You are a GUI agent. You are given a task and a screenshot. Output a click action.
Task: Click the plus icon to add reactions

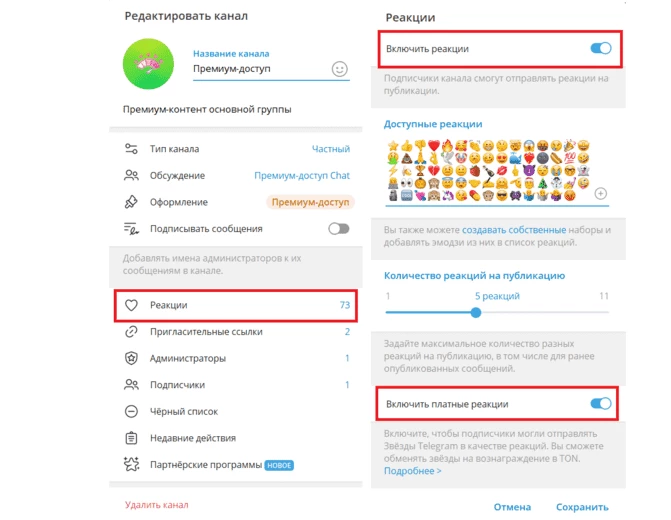[600, 193]
